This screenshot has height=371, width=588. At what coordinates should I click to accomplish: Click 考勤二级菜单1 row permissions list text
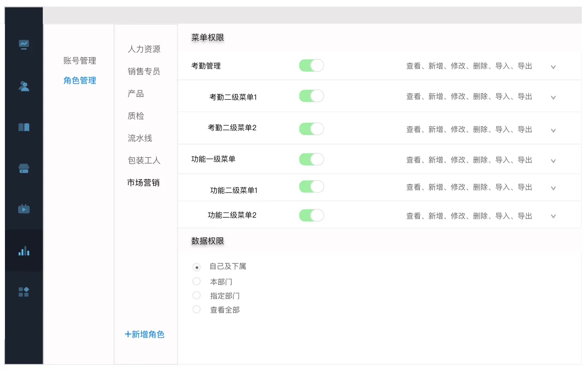pyautogui.click(x=469, y=96)
